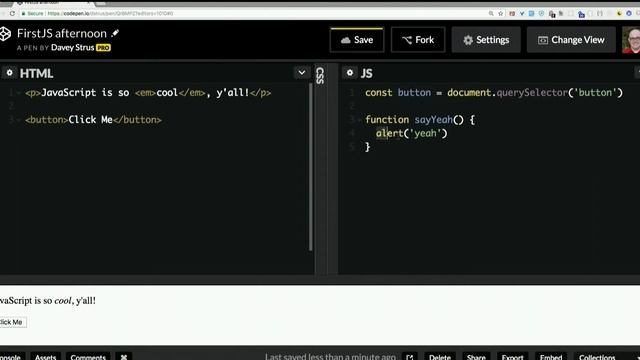Click '<button>Click Me</button>' HTML line
The image size is (640, 360).
(x=93, y=120)
